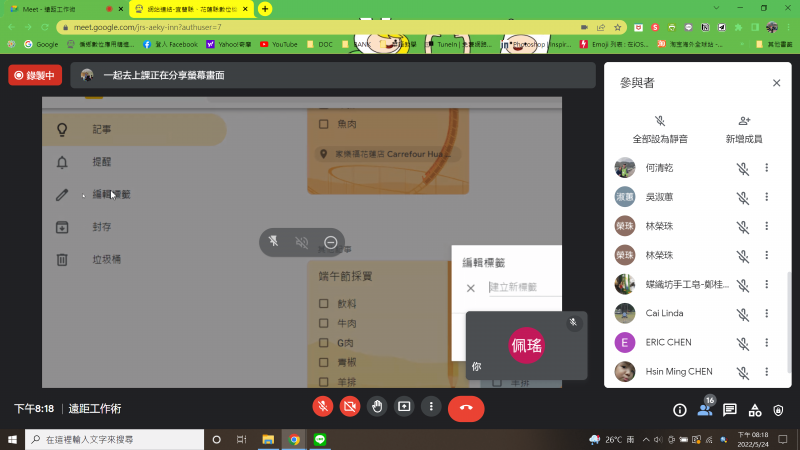Open meeting details info icon
The width and height of the screenshot is (800, 450).
pos(680,410)
